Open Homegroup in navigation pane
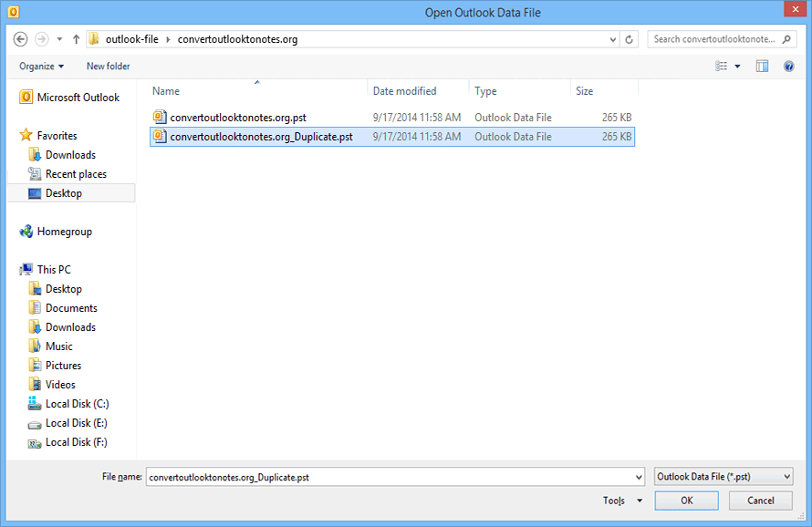The height and width of the screenshot is (527, 812). pos(56,232)
